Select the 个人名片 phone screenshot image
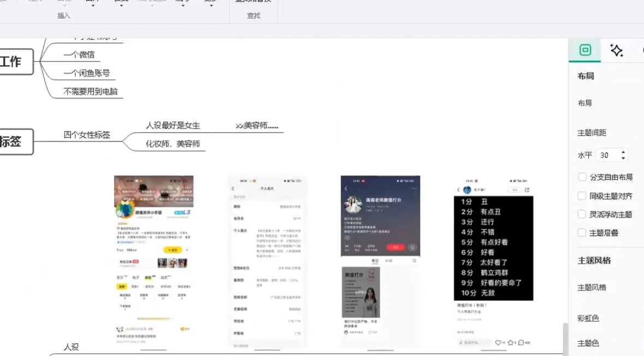The height and width of the screenshot is (356, 644). [x=267, y=262]
